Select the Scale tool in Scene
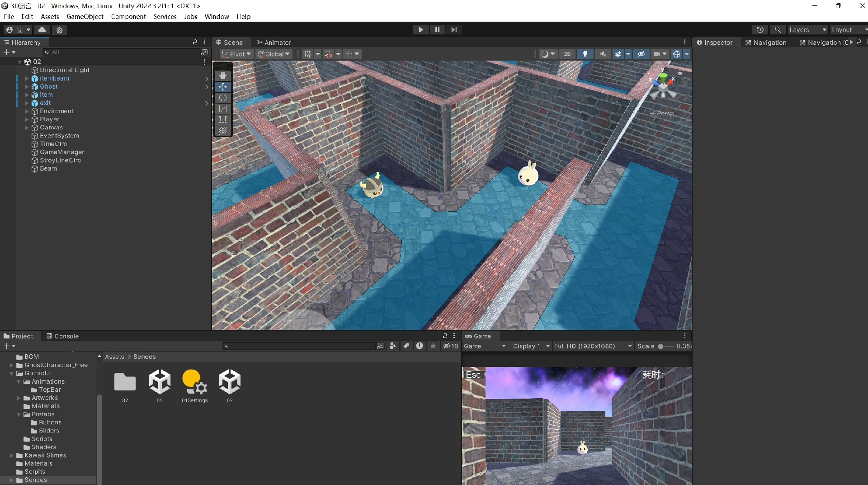This screenshot has height=485, width=868. click(223, 109)
